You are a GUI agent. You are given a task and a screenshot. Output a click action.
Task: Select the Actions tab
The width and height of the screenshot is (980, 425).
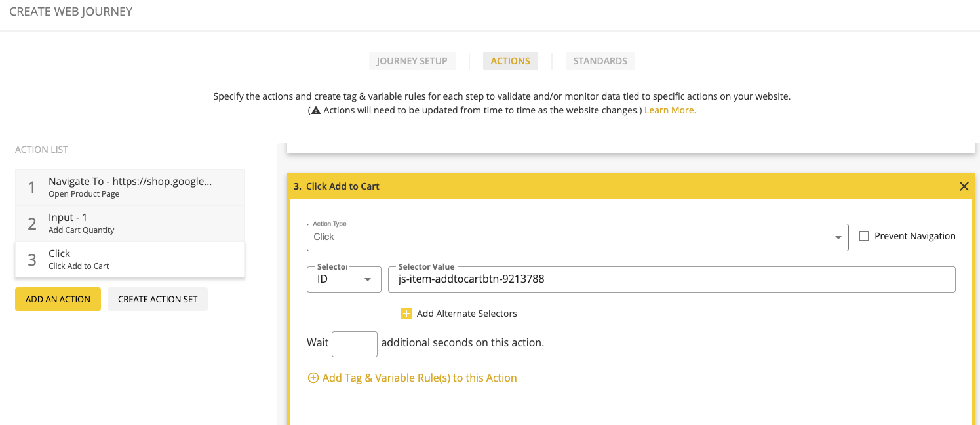(510, 61)
